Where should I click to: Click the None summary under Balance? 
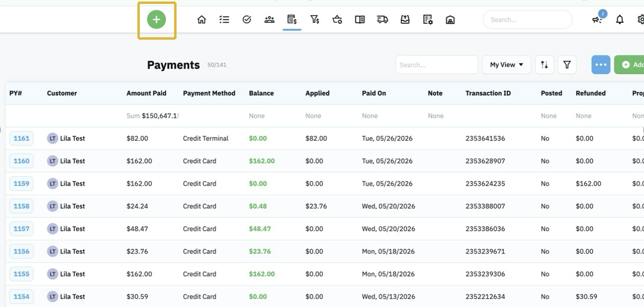257,116
